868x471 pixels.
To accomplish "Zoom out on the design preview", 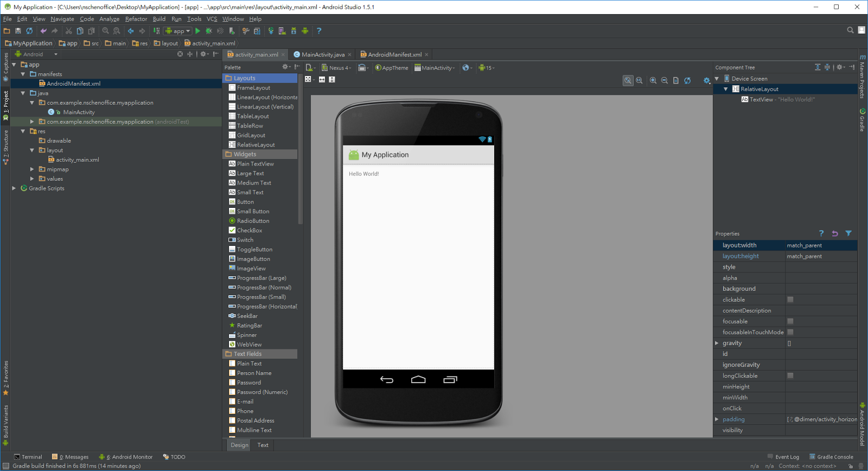I will pos(665,80).
